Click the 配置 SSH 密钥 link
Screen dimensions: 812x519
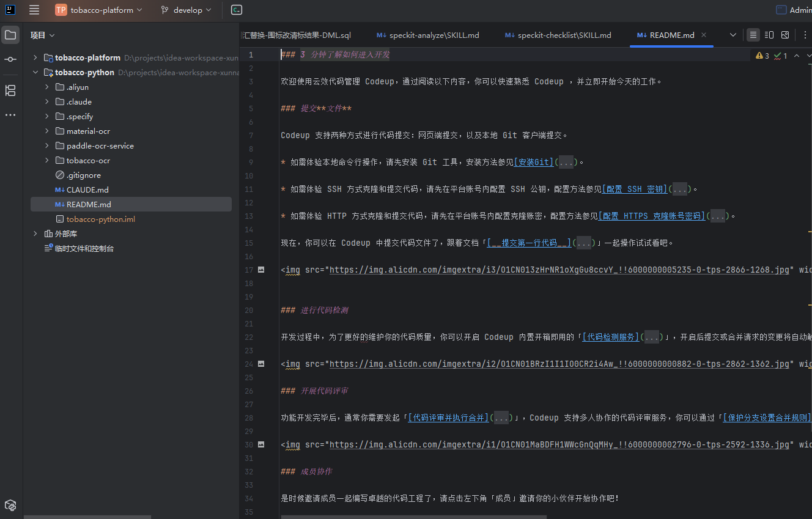(635, 189)
